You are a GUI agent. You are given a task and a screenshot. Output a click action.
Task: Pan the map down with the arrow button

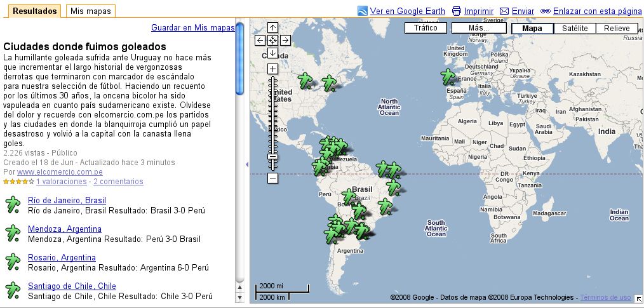[272, 53]
